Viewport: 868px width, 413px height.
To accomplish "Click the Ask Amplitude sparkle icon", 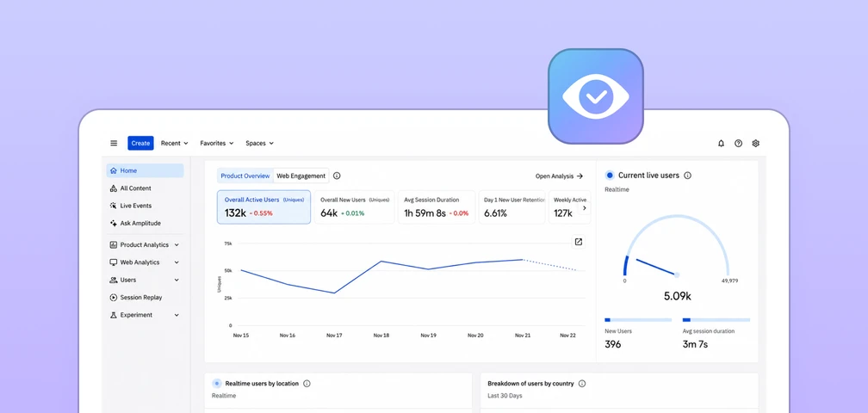I will coord(114,224).
